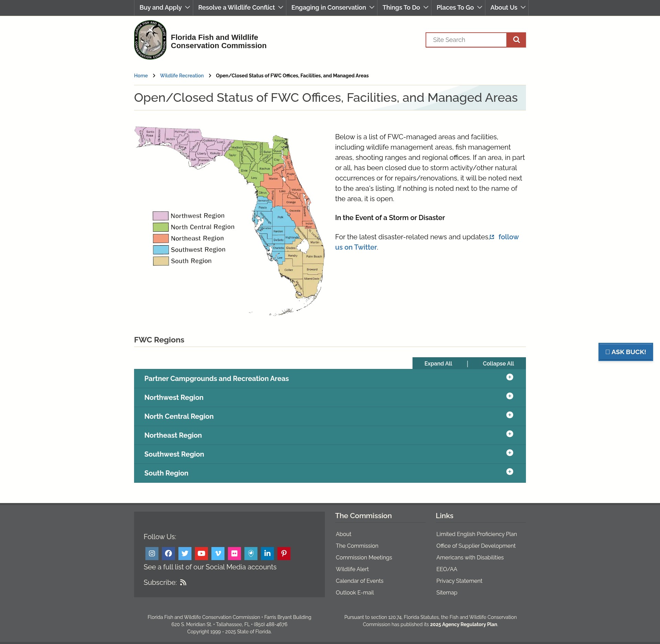This screenshot has width=660, height=644.
Task: Open the Wildlife Alert footer link
Action: [x=352, y=569]
